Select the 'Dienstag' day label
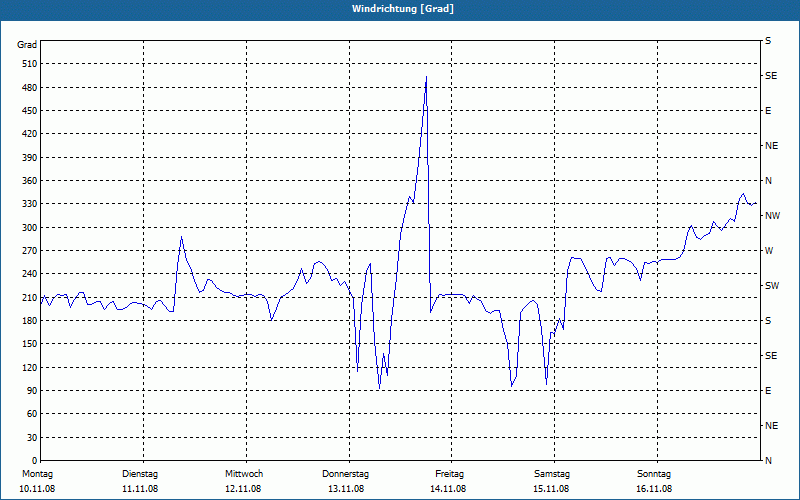Screen dimensions: 800x500 point(140,474)
